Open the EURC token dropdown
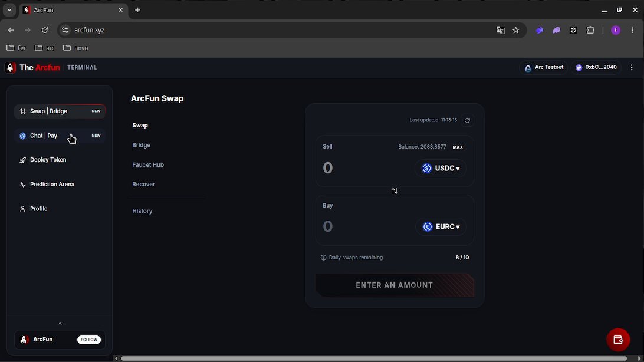The height and width of the screenshot is (362, 644). [441, 226]
